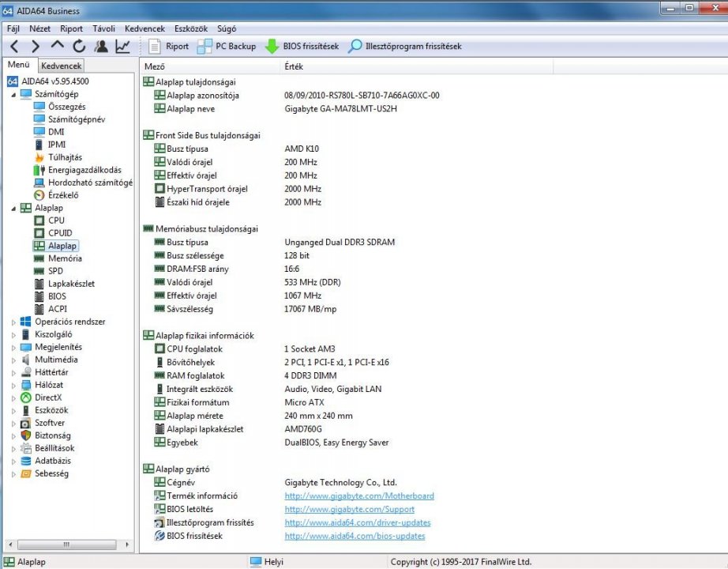Screen dimensions: 728x569
Task: Click the Érték column header
Action: click(x=416, y=66)
